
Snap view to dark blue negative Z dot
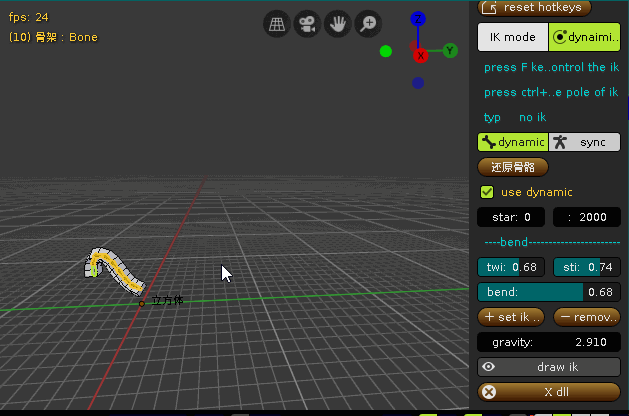coord(418,83)
